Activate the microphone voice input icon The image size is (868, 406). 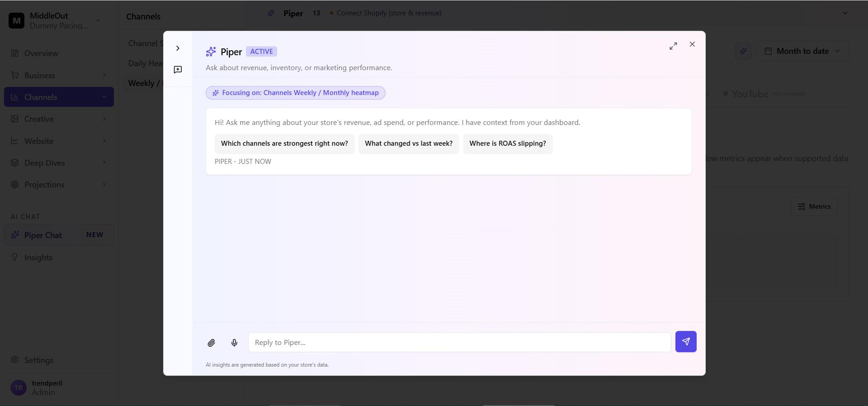click(x=234, y=343)
